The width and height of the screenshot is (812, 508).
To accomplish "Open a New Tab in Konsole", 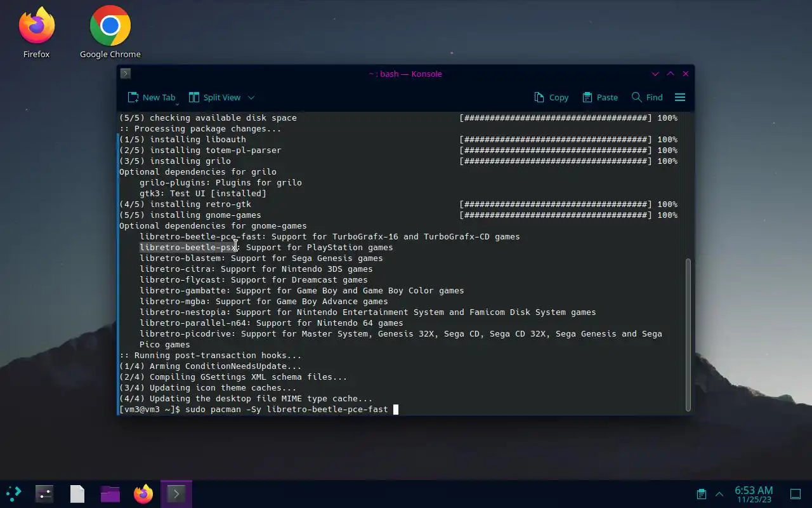I will 151,97.
